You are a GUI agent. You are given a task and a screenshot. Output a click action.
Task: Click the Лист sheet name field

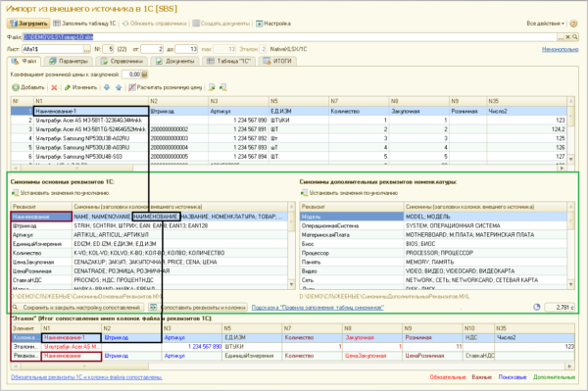[x=53, y=49]
